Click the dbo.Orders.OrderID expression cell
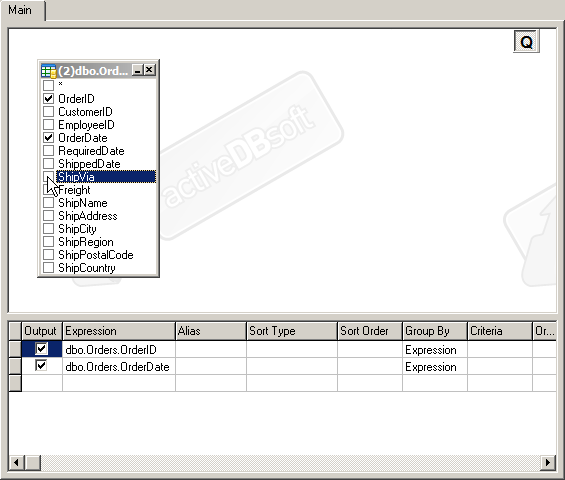Viewport: 565px width, 480px height. [x=119, y=349]
